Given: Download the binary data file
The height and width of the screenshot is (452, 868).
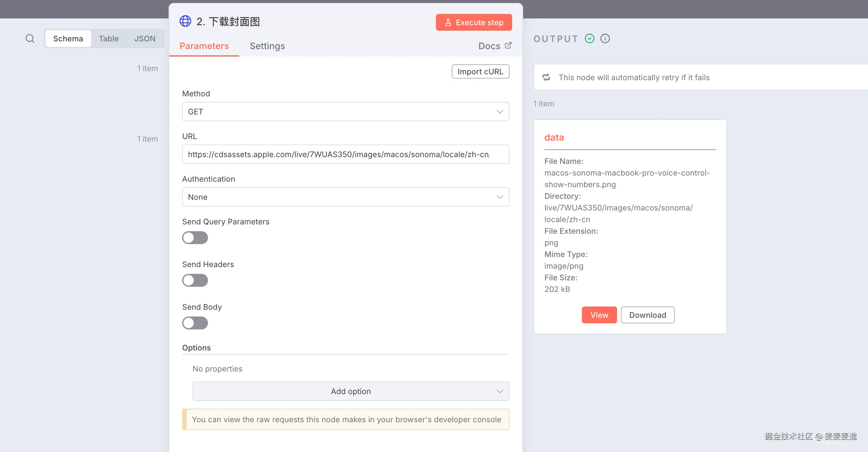Looking at the screenshot, I should [647, 315].
